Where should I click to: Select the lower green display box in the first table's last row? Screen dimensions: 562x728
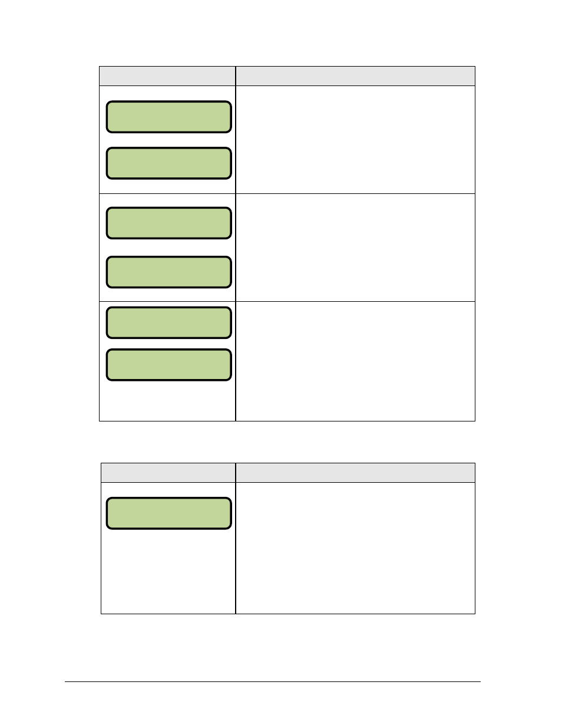point(168,365)
